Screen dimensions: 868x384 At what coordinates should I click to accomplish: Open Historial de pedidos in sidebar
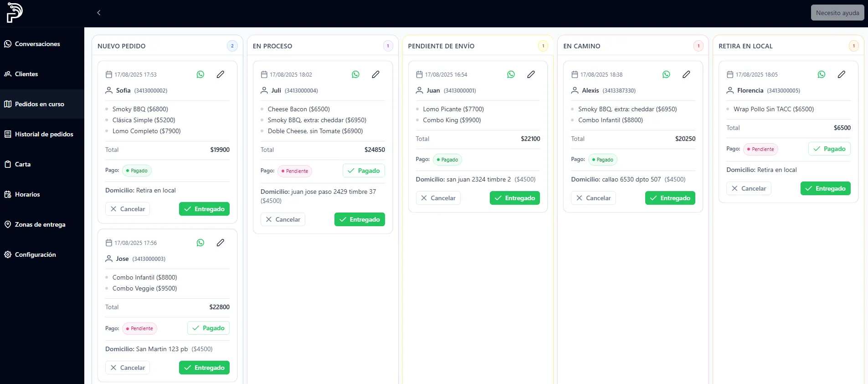coord(44,134)
